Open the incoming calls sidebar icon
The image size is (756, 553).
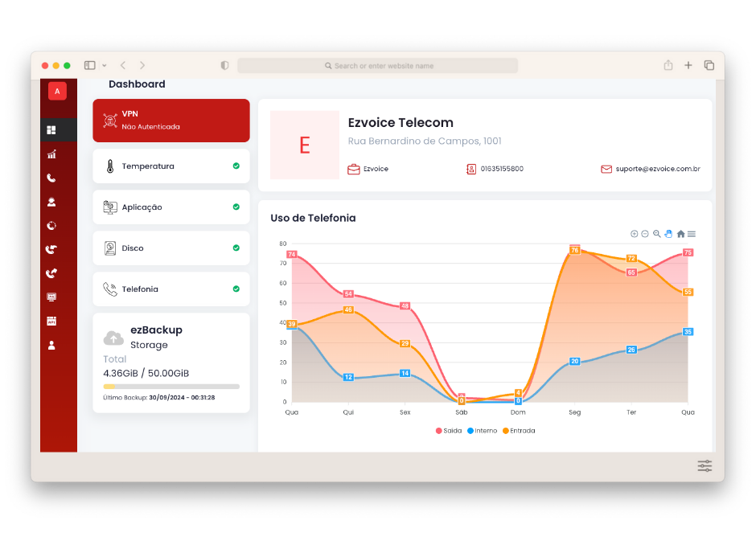(51, 249)
